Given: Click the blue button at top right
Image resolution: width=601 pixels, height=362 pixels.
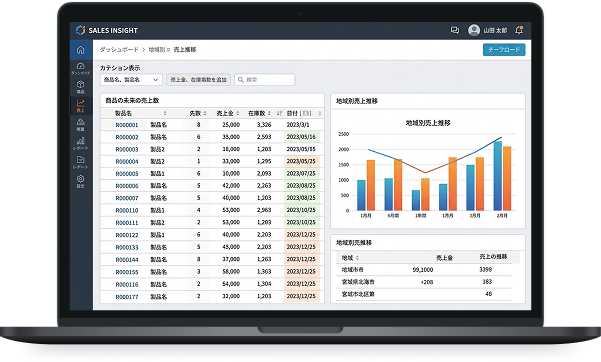Looking at the screenshot, I should click(504, 49).
